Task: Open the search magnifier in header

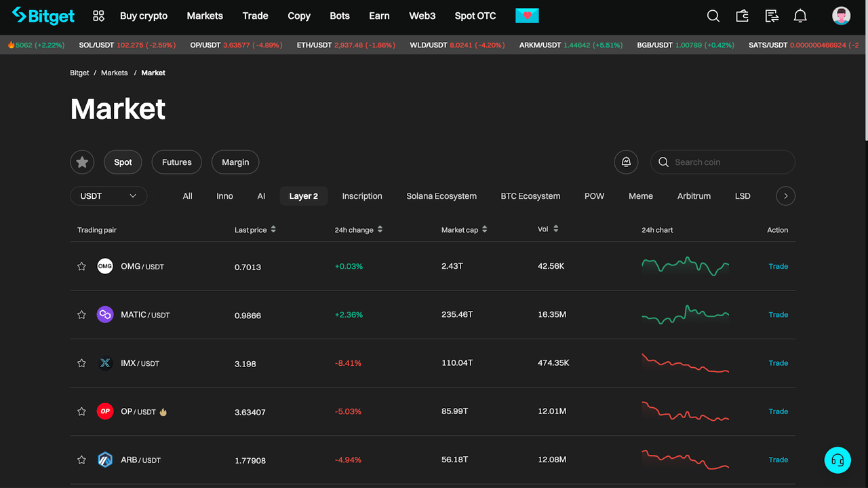Action: (x=713, y=16)
